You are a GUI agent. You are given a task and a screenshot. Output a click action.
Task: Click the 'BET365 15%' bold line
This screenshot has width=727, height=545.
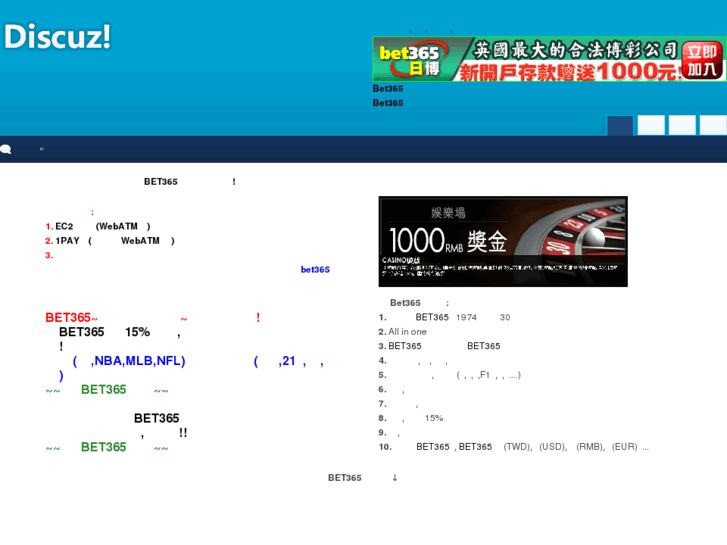pyautogui.click(x=120, y=332)
